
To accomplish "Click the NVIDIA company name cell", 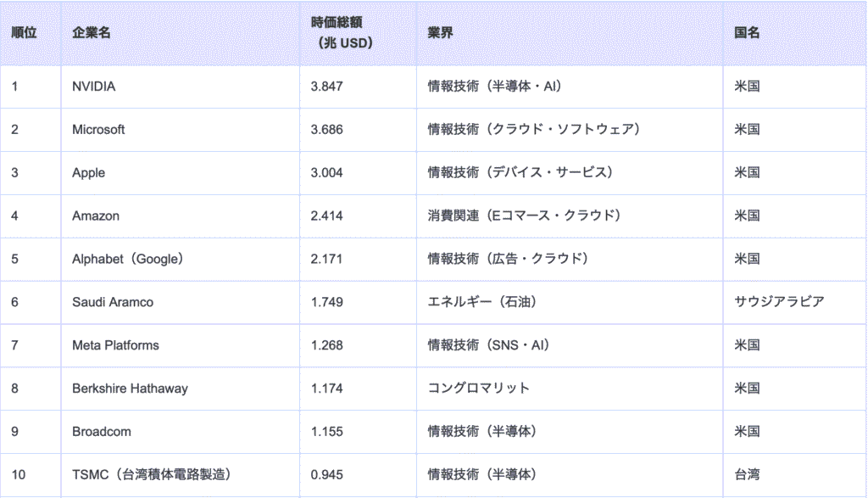I will (x=94, y=87).
